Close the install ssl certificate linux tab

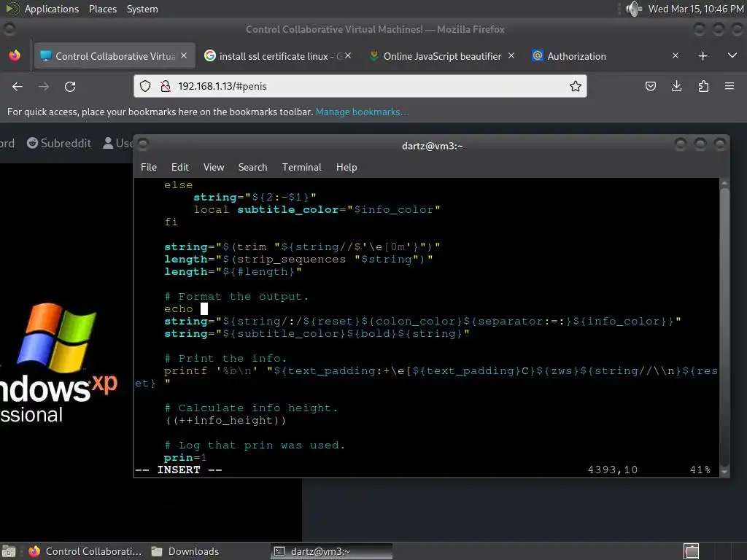(x=348, y=55)
